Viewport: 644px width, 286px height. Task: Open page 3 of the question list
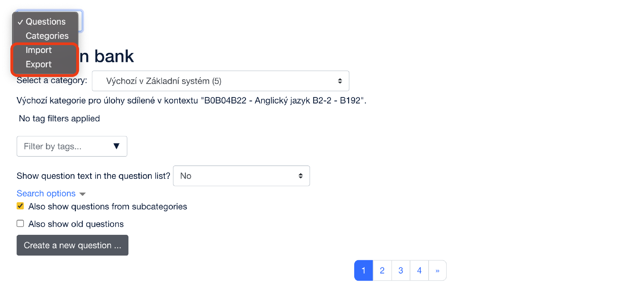click(x=401, y=271)
